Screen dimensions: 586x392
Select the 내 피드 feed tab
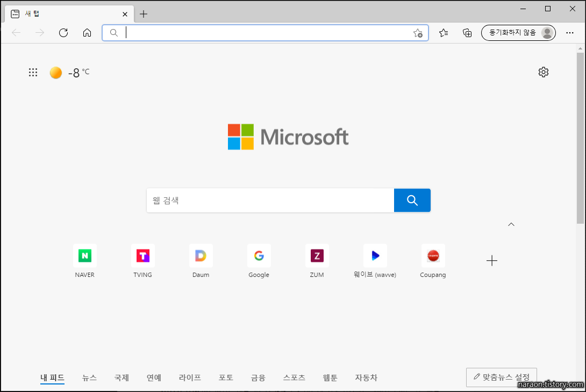(52, 378)
